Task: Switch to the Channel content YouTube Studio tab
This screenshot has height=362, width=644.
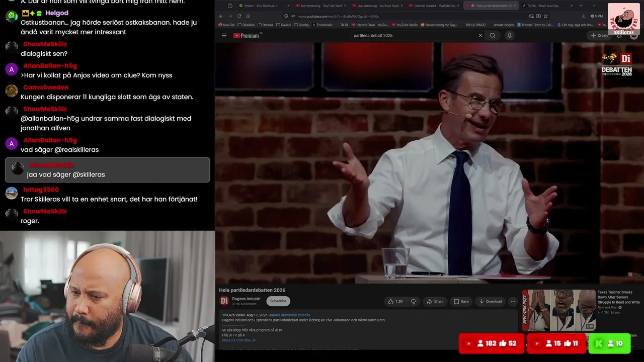Action: [x=434, y=6]
